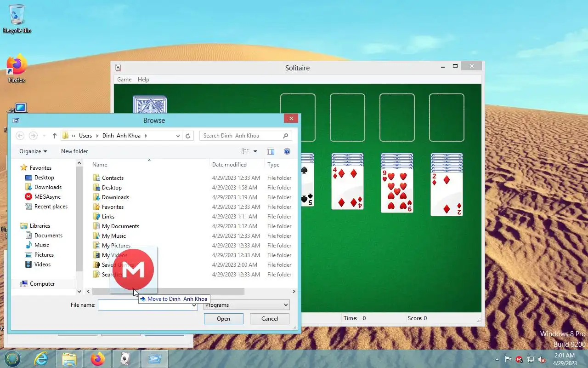The width and height of the screenshot is (588, 368).
Task: Click the search magnifier icon
Action: pyautogui.click(x=285, y=136)
